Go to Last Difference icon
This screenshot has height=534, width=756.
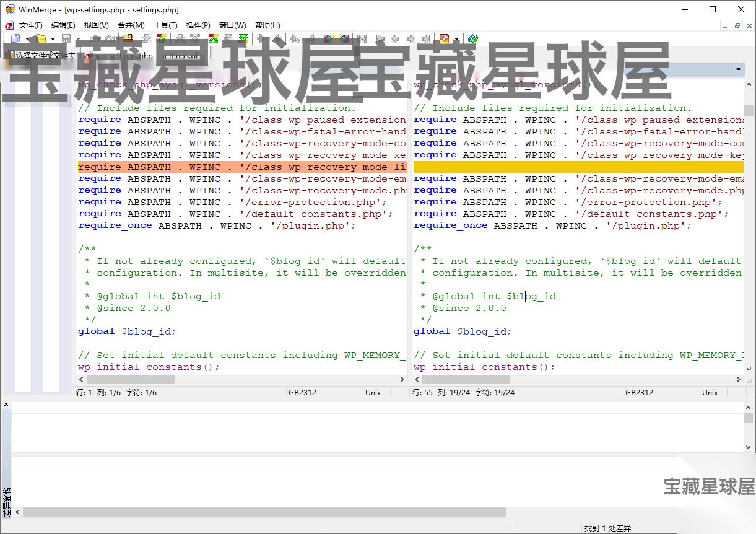click(x=243, y=38)
